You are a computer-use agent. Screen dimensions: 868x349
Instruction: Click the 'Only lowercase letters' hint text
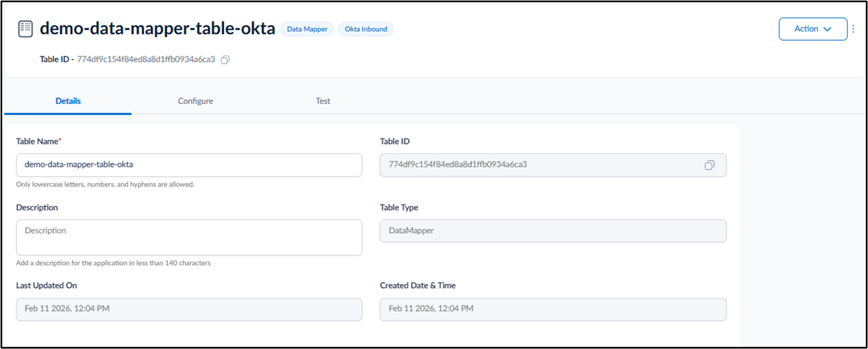(x=105, y=184)
